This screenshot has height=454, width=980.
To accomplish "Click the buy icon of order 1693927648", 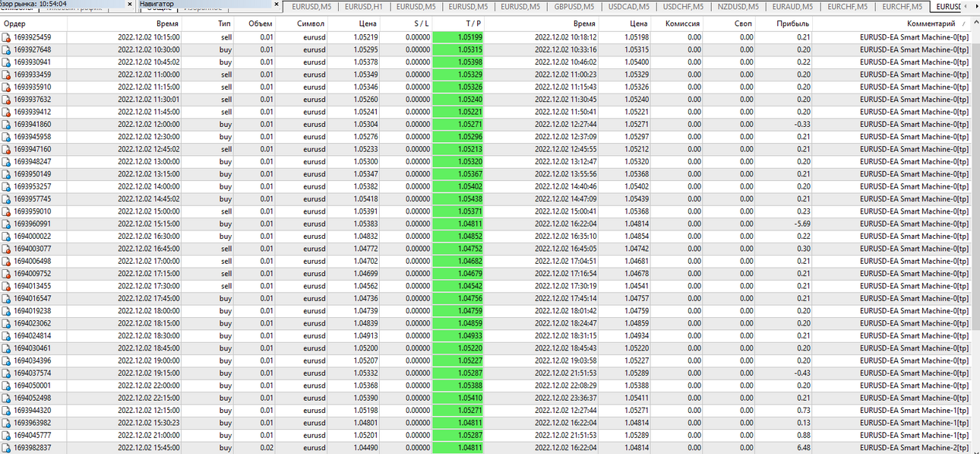I will [x=7, y=49].
